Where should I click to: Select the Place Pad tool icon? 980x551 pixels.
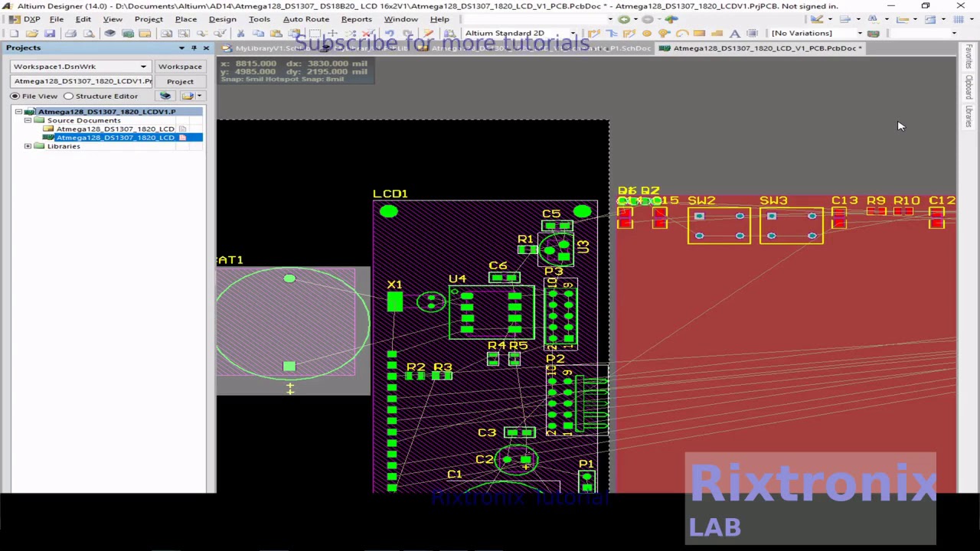click(647, 34)
